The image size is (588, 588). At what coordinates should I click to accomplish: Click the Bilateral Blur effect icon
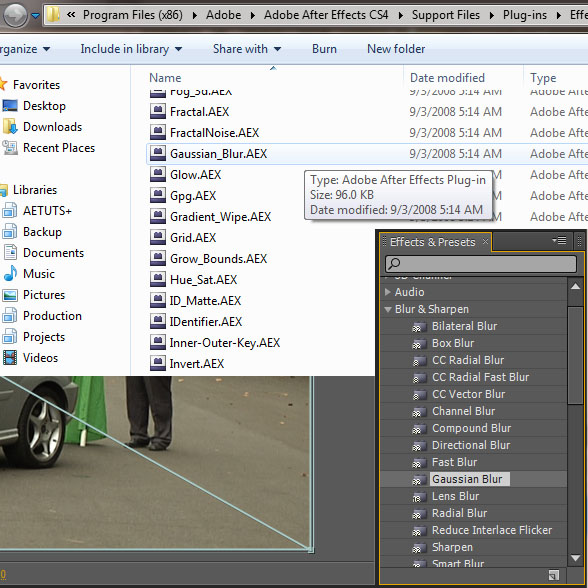coord(419,327)
